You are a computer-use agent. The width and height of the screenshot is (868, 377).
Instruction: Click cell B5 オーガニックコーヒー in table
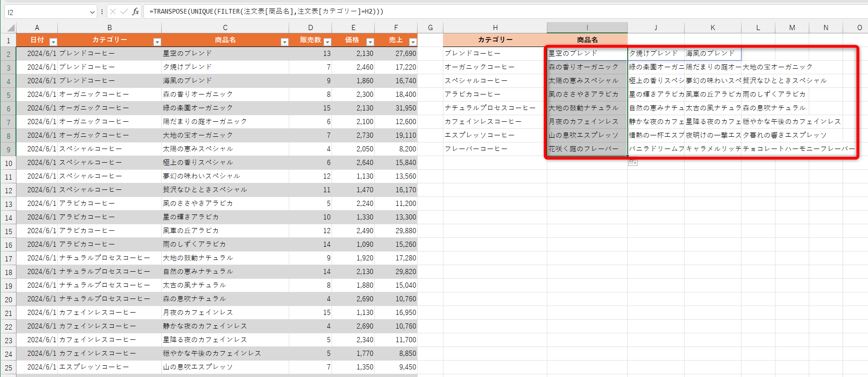tap(110, 94)
